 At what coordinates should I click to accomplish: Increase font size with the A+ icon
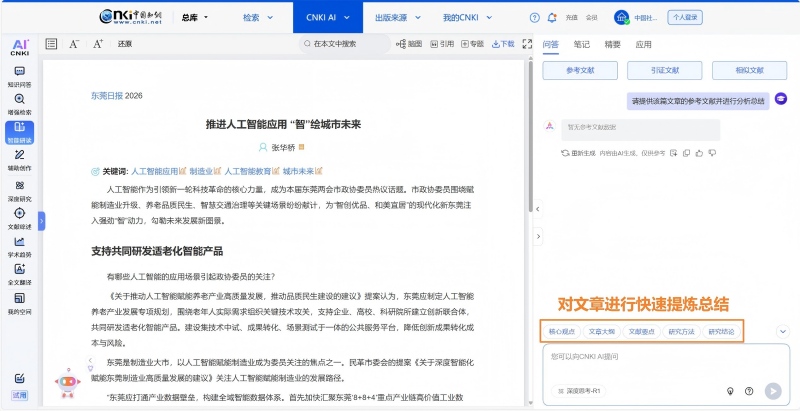(x=98, y=44)
